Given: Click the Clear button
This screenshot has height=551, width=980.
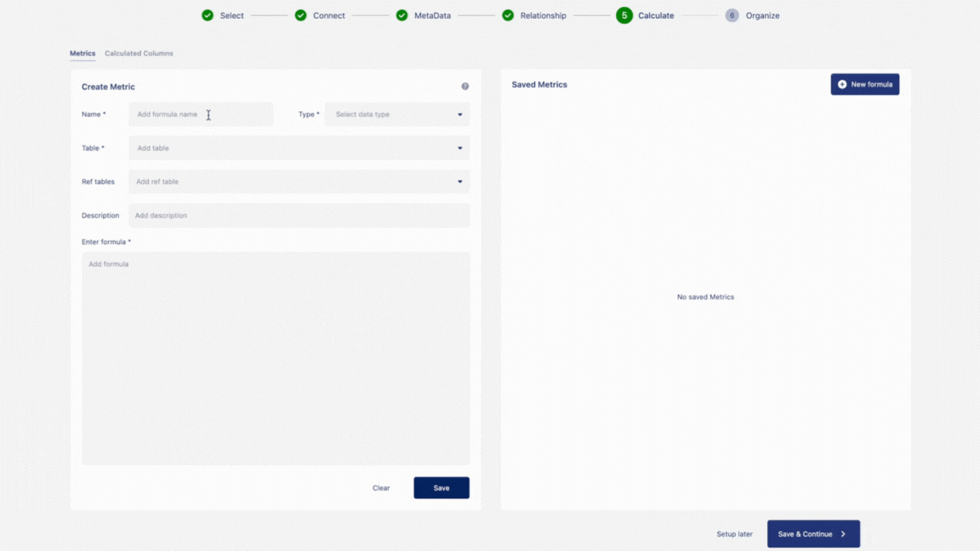Looking at the screenshot, I should pyautogui.click(x=381, y=488).
